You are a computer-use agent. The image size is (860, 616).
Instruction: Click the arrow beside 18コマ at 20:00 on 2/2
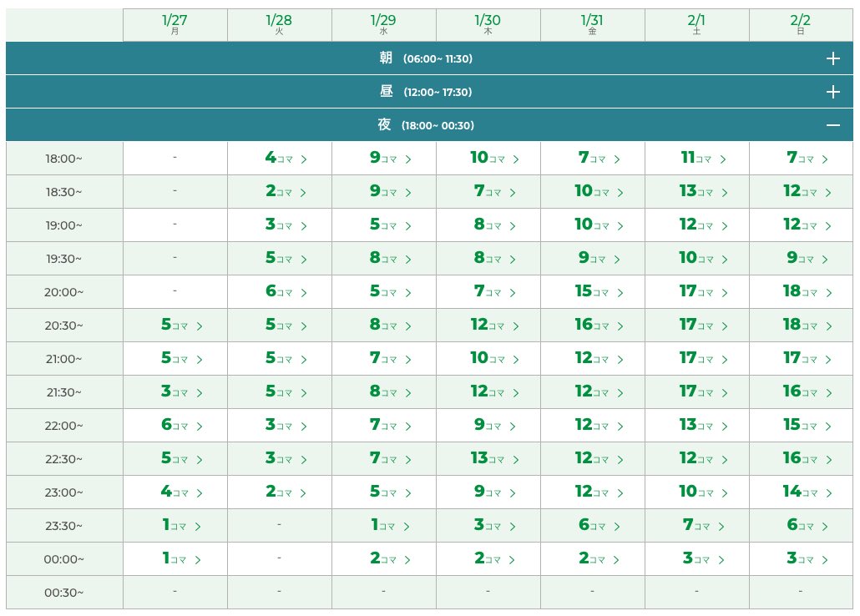pos(829,293)
